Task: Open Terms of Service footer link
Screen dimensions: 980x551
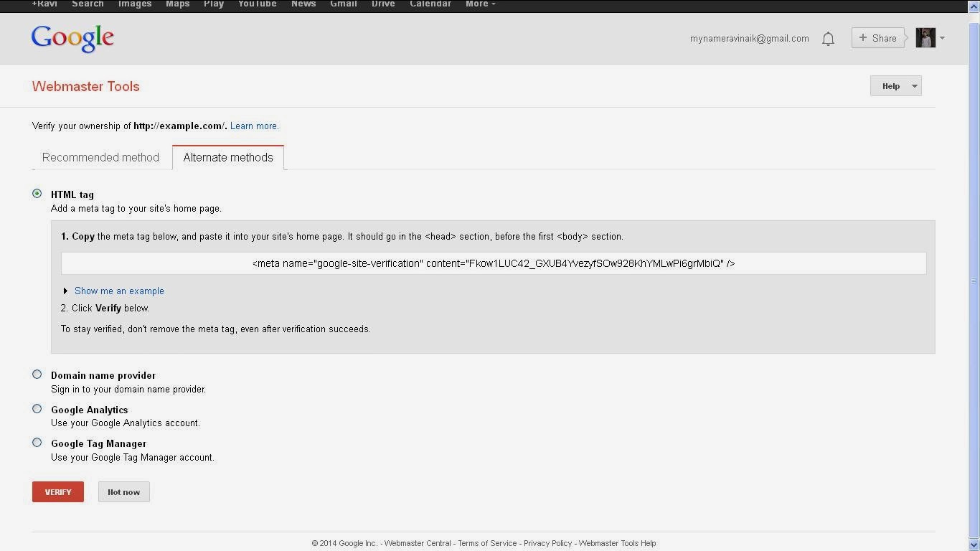Action: [x=487, y=543]
